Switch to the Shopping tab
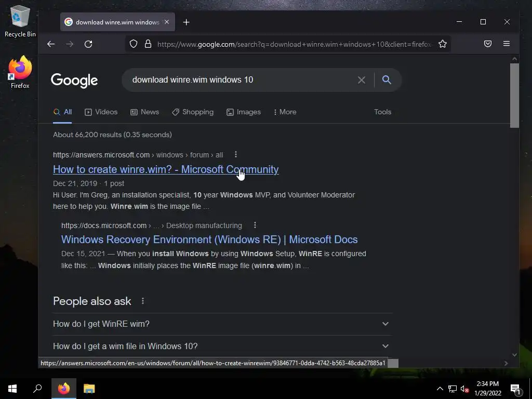532x399 pixels. (193, 112)
